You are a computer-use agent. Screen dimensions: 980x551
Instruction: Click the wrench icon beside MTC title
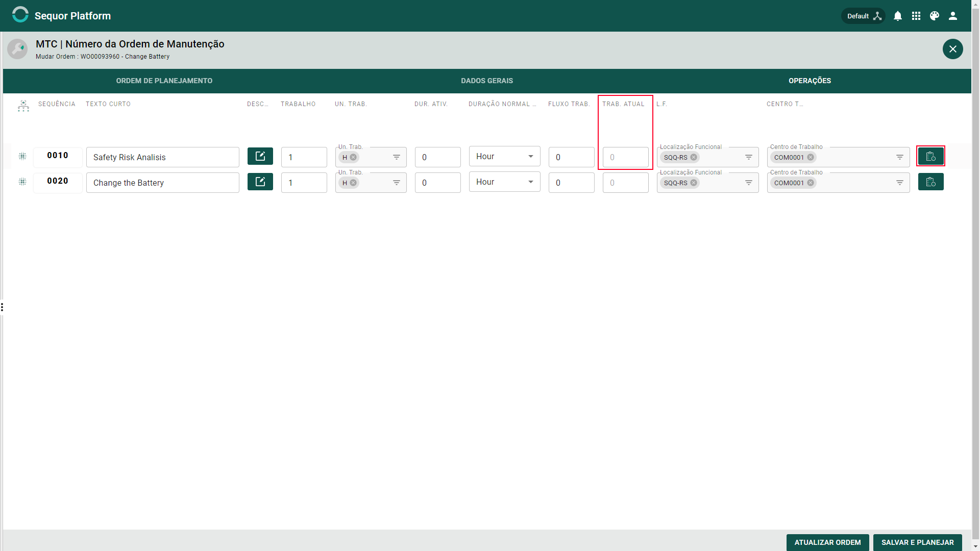point(17,49)
